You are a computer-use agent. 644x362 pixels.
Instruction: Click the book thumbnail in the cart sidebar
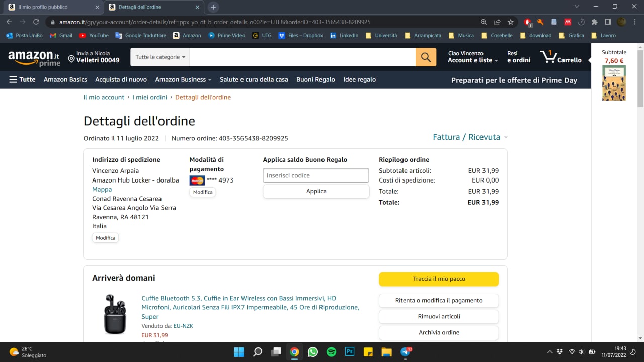(x=614, y=83)
